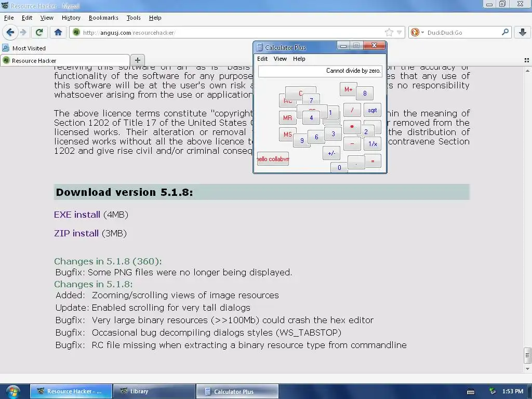The height and width of the screenshot is (399, 532).
Task: Bookmark this page with the star icon
Action: tap(389, 32)
